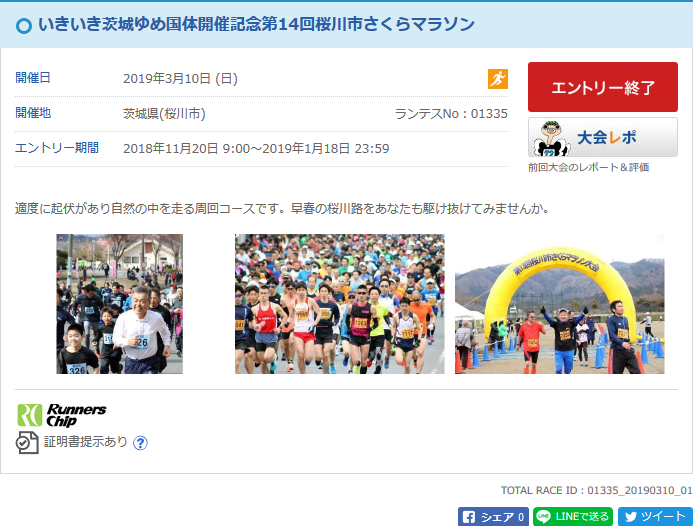Click the LINEで送る button
The height and width of the screenshot is (526, 693).
(573, 517)
